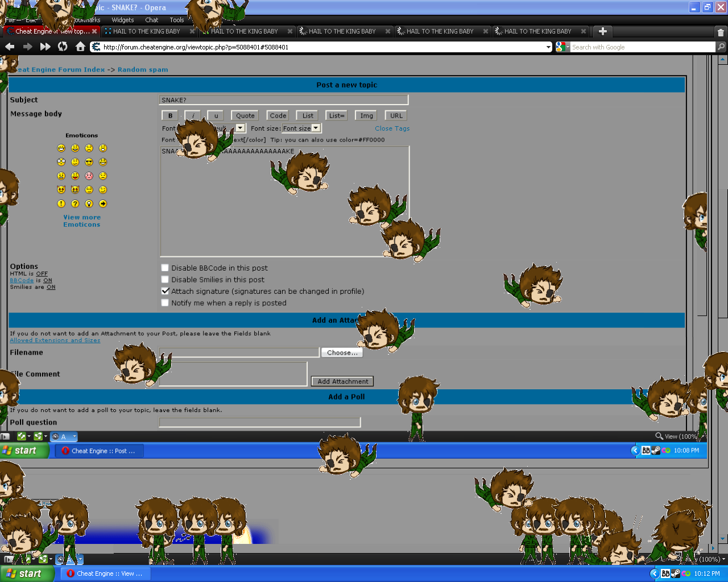Go to the Home page icon
Screen dimensions: 728x582
(80, 47)
